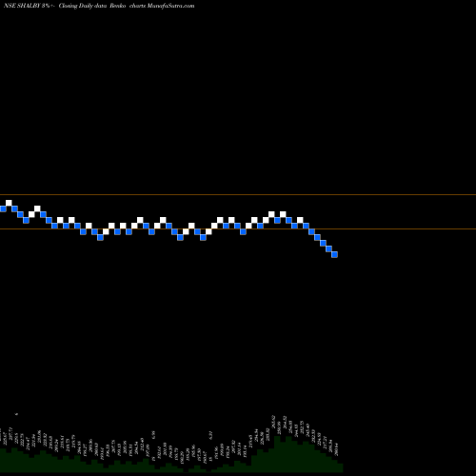This screenshot has height=476, width=476.
Task: Click the "NSE SHALBY 3%+- Closing Daily data Renko charts" title
Action: coord(99,6)
